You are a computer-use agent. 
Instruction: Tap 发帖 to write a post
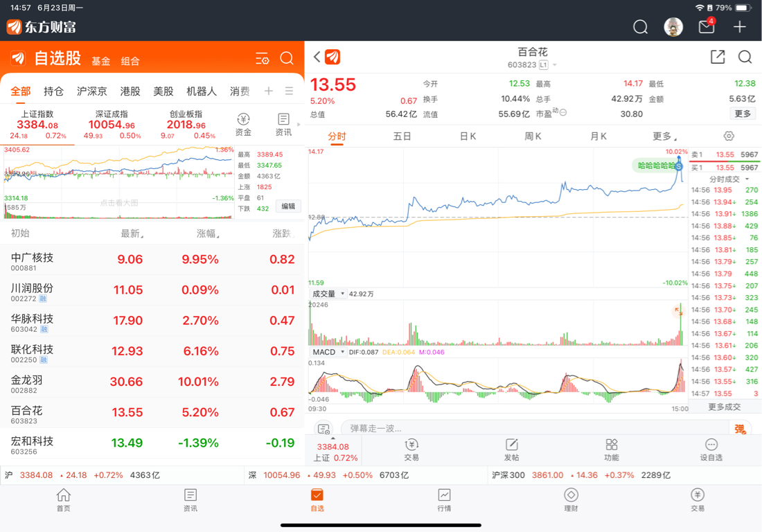512,450
